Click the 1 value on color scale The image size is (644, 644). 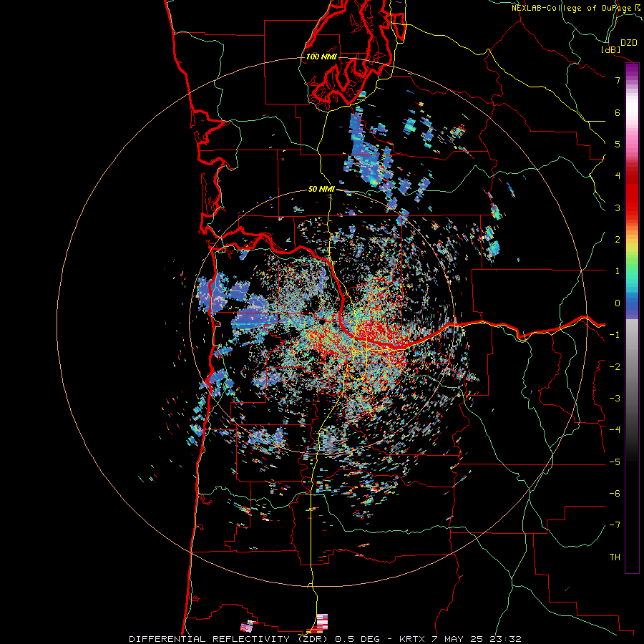618,271
